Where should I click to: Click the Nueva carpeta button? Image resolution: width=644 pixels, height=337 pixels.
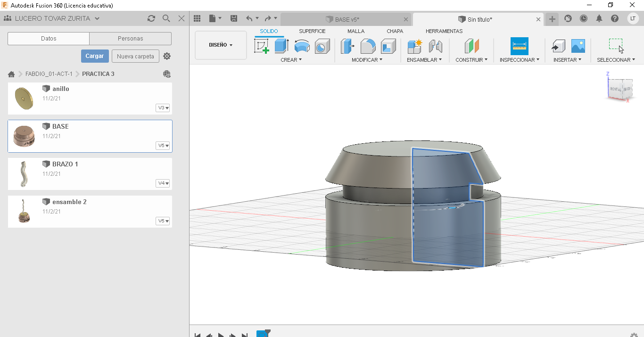(135, 56)
